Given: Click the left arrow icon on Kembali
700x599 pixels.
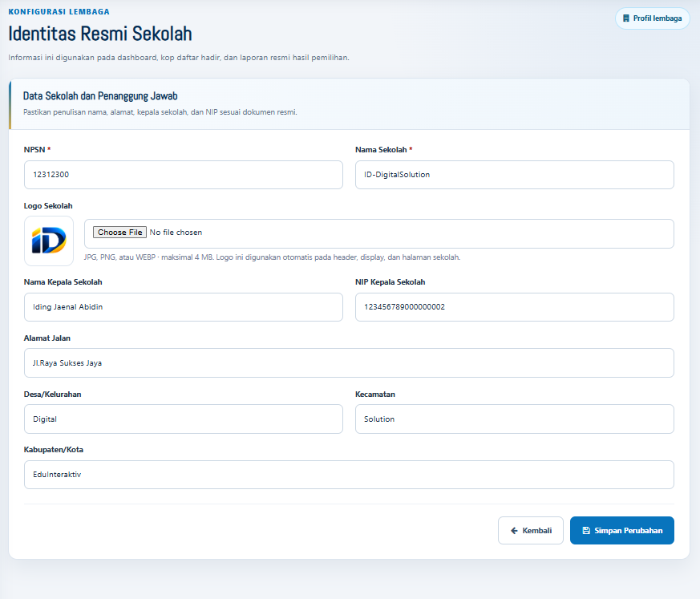Looking at the screenshot, I should point(514,530).
